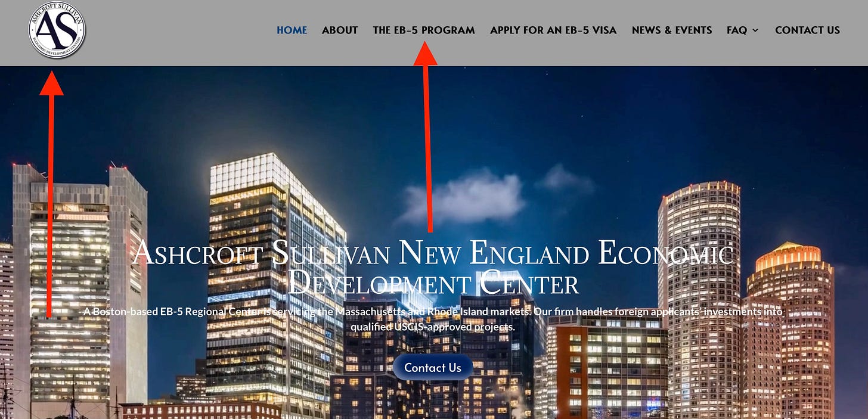Select APPLY FOR AN EB-5 VISA

(553, 30)
